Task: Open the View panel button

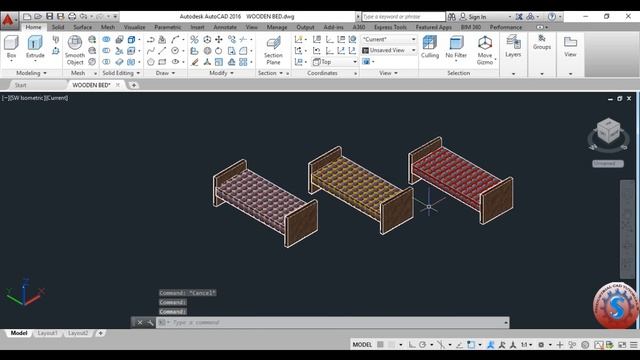Action: point(570,46)
